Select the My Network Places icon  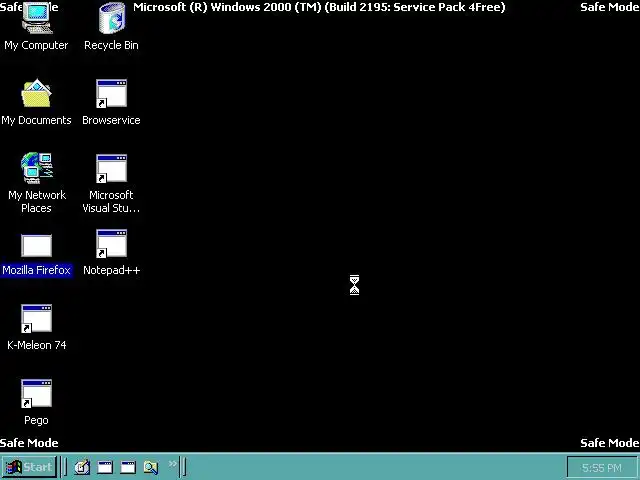[37, 168]
